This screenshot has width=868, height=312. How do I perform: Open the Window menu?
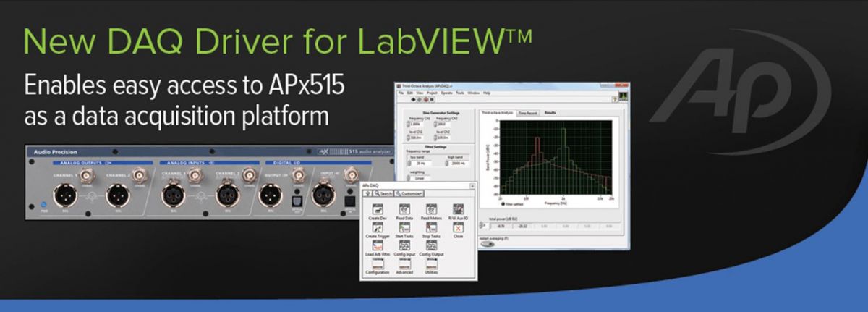474,93
